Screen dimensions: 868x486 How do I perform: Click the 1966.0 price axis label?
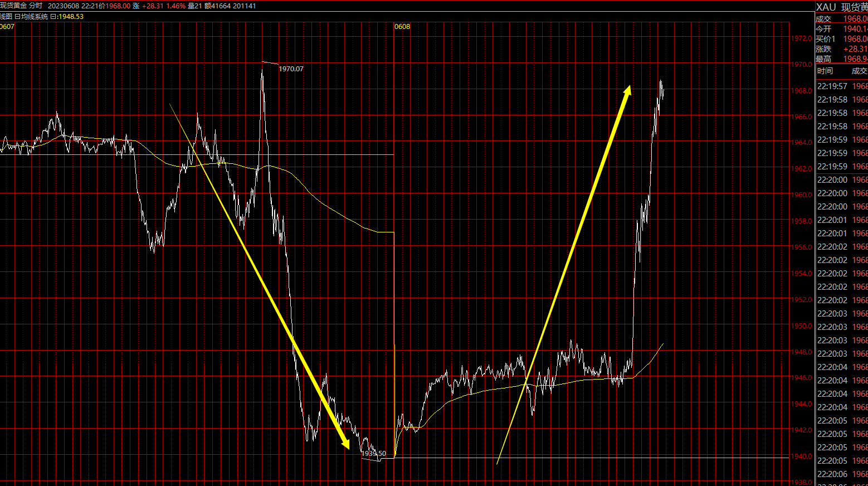pos(801,117)
